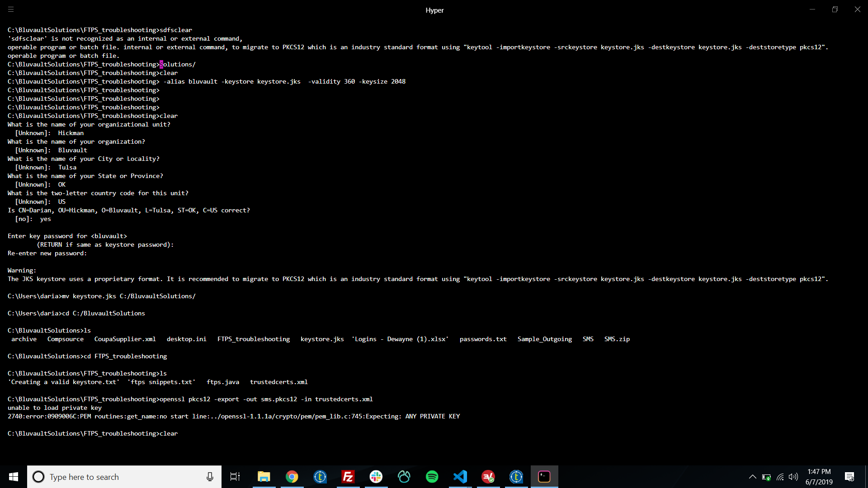
Task: Open Visual Studio Code editor
Action: coord(460,477)
